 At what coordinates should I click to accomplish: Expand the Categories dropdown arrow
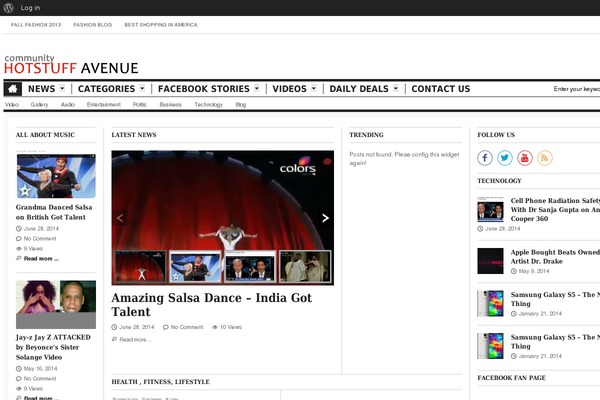tap(142, 88)
